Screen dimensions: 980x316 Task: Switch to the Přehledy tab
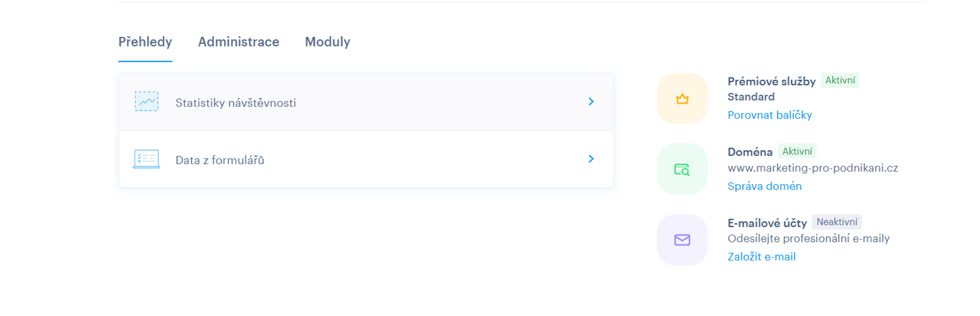coord(145,42)
